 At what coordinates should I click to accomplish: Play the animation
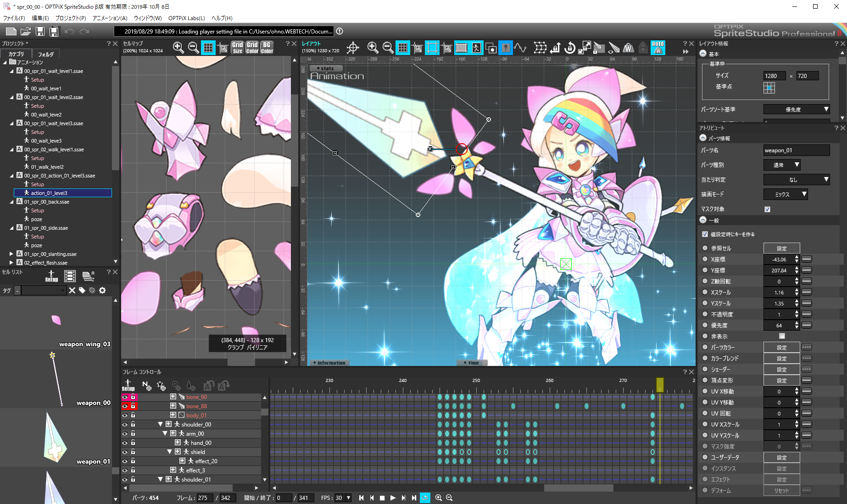point(393,498)
